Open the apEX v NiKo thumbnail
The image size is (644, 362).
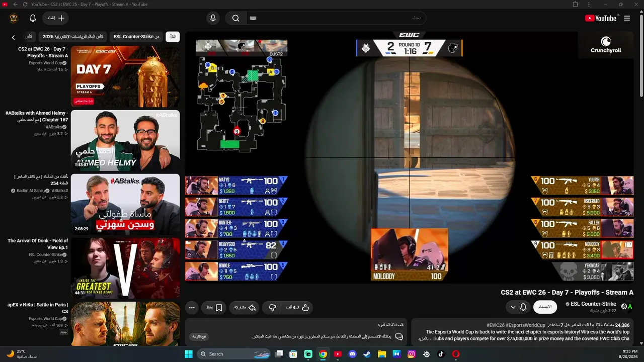pyautogui.click(x=125, y=323)
